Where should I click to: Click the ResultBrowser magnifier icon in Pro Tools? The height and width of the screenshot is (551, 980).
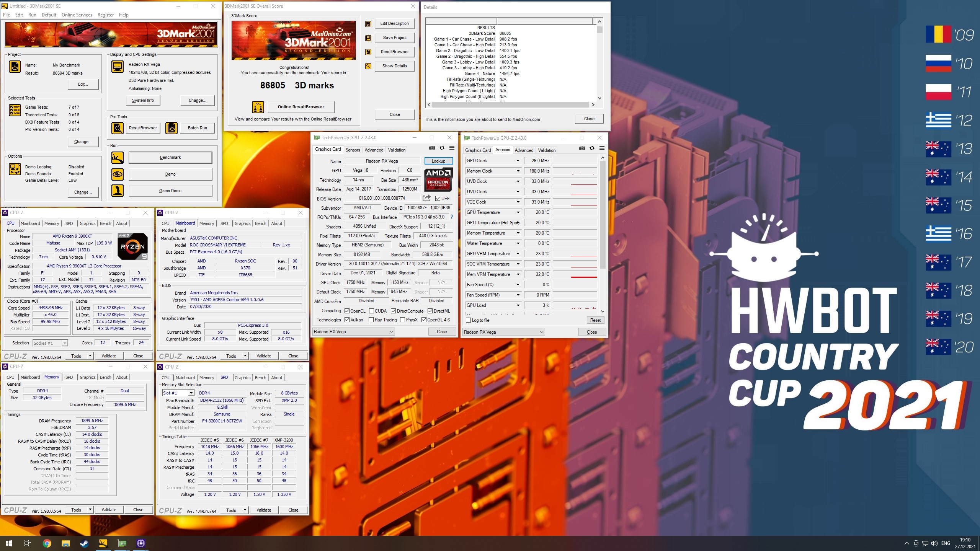[118, 128]
